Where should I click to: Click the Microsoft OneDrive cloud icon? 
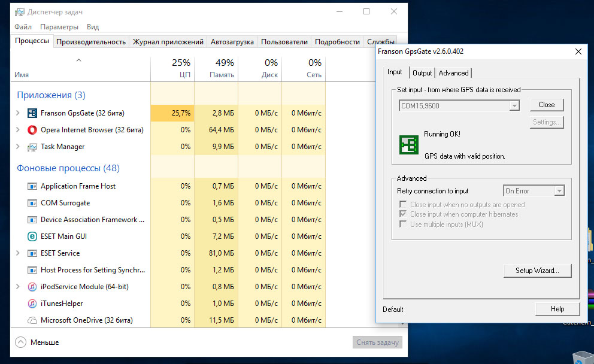(32, 320)
